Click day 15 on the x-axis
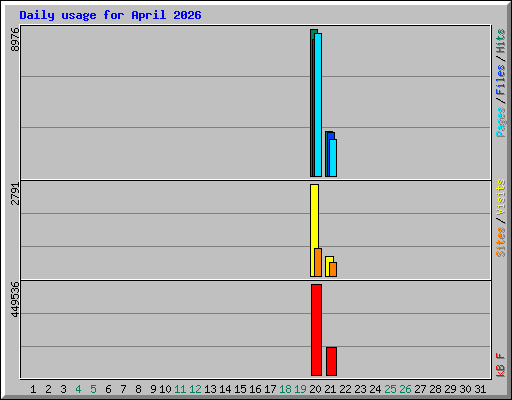The image size is (512, 400). [240, 389]
